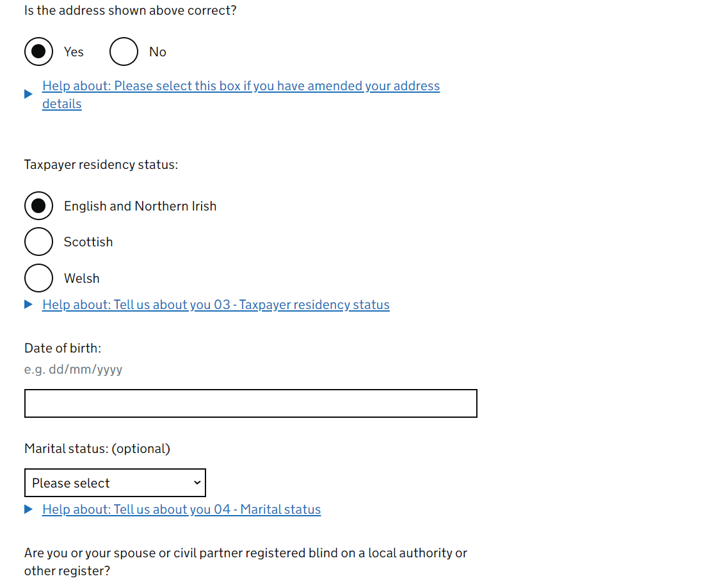Toggle the blue triangle beside Marital status help

(29, 509)
